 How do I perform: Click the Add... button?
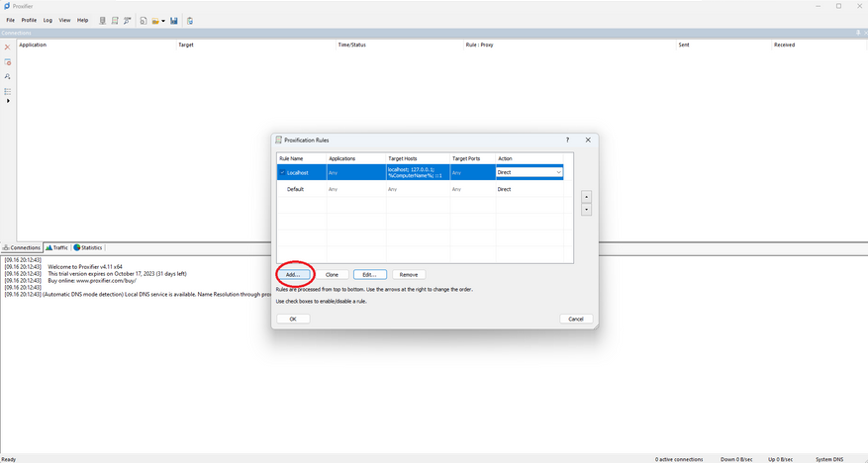[x=293, y=274]
